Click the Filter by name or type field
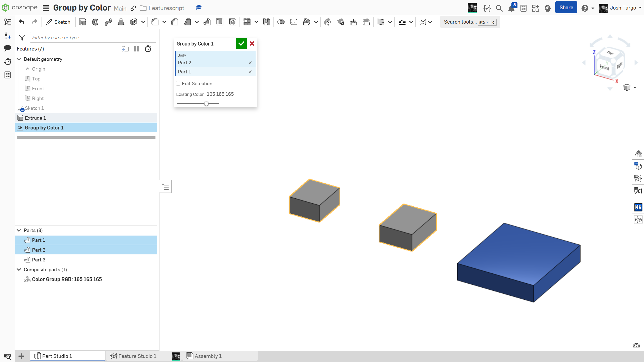Image resolution: width=644 pixels, height=362 pixels. pyautogui.click(x=93, y=37)
